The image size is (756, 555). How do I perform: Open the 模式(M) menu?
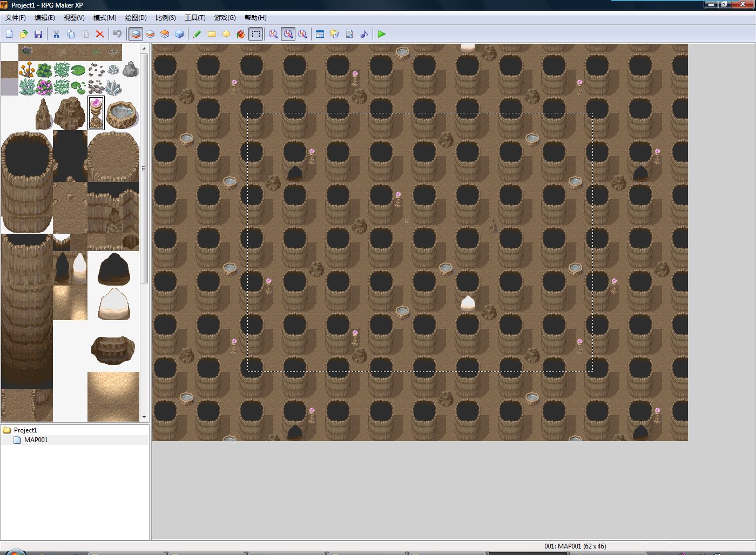point(105,18)
